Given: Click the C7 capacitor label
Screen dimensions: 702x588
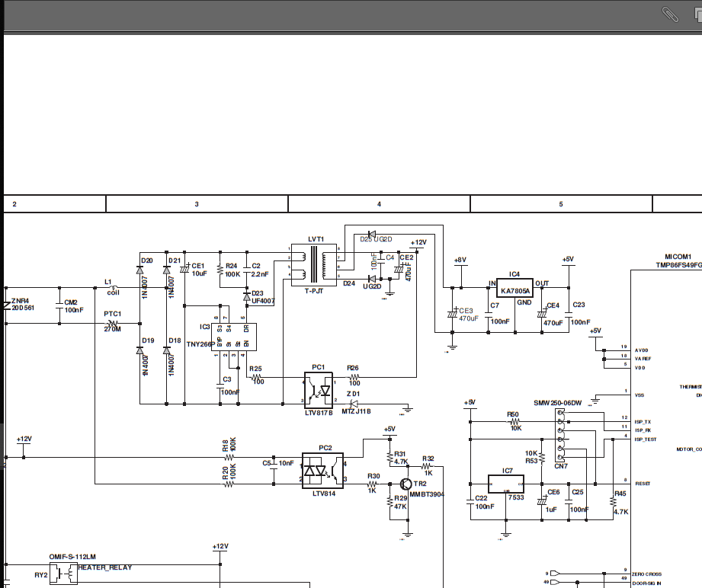Looking at the screenshot, I should tap(495, 305).
